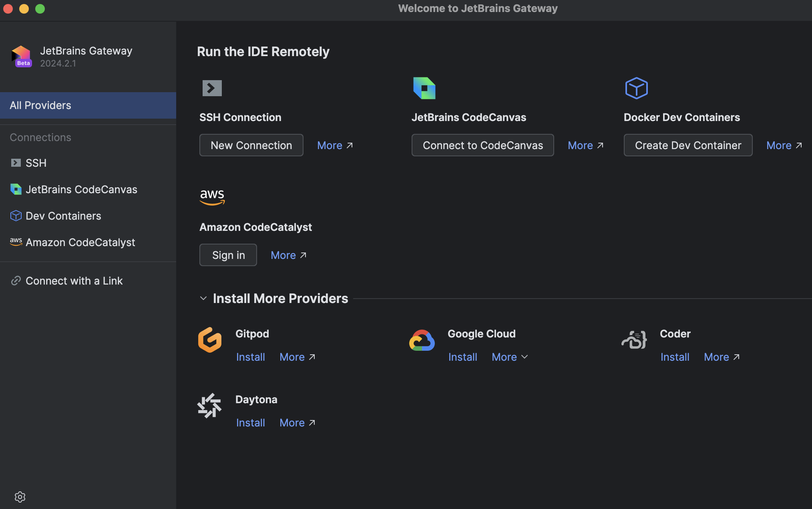Image resolution: width=812 pixels, height=509 pixels.
Task: Click the JetBrains Gateway Beta logo
Action: click(22, 56)
